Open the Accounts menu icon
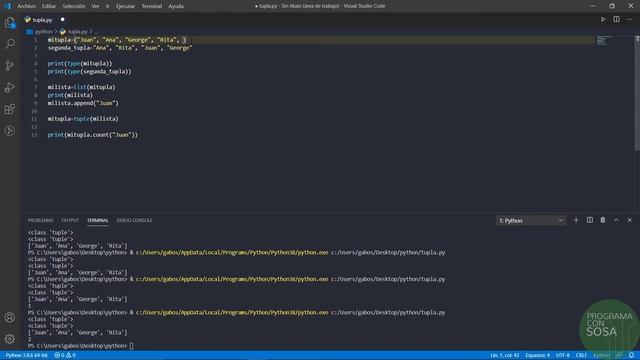The image size is (640, 360). point(10,317)
